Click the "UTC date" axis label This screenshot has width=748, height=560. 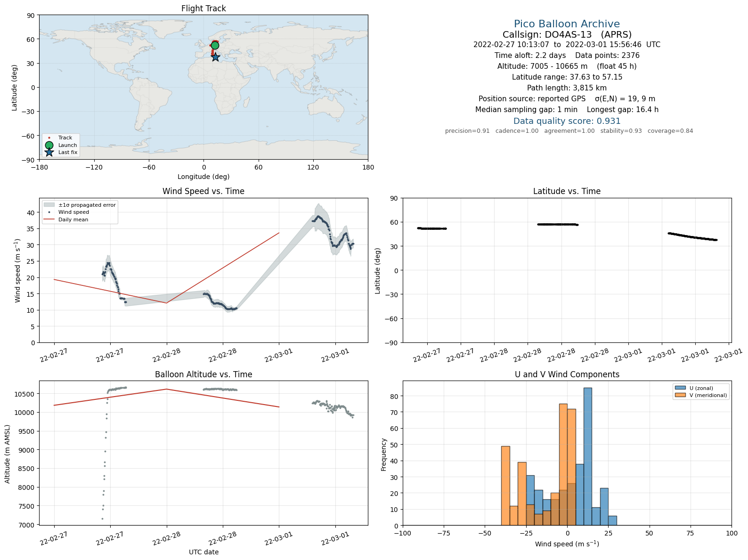203,552
